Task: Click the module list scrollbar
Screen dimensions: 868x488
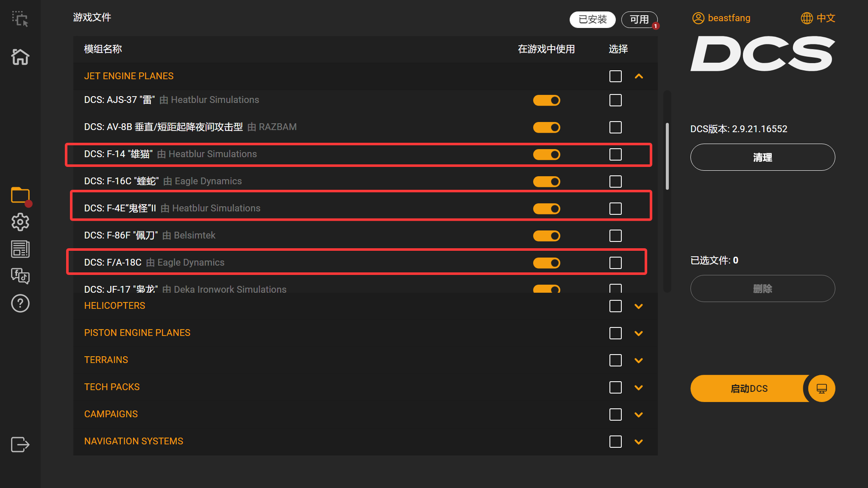Action: [667, 157]
